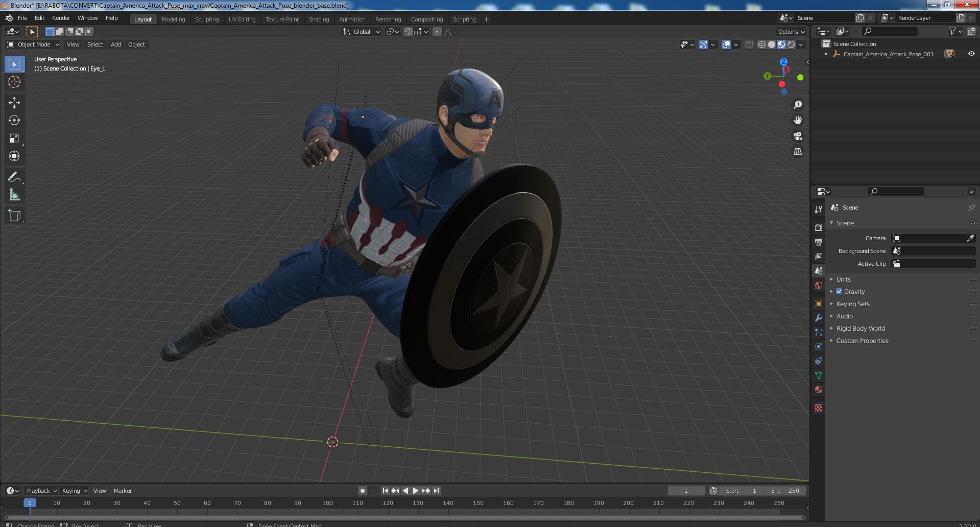
Task: Open the Object Constraints tab
Action: click(x=819, y=361)
